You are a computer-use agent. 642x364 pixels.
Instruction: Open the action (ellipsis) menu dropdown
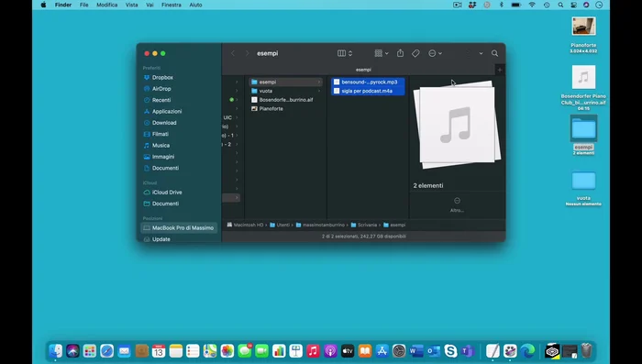435,53
